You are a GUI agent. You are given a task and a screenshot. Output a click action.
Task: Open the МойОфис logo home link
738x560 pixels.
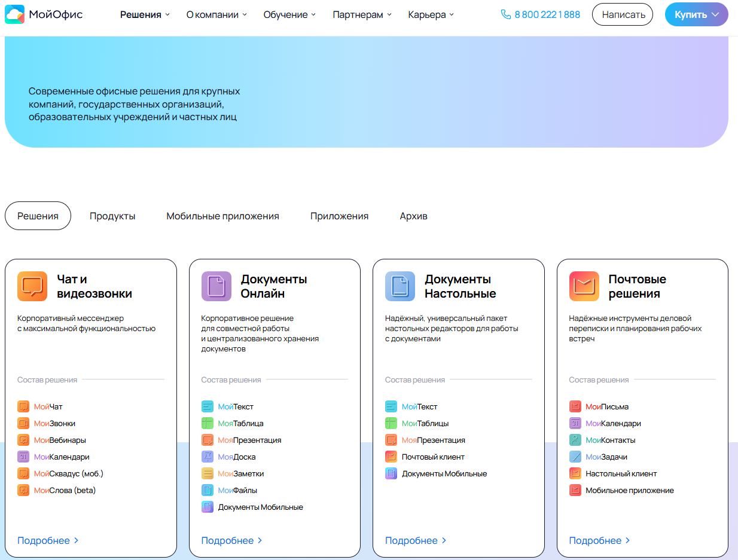tap(44, 14)
